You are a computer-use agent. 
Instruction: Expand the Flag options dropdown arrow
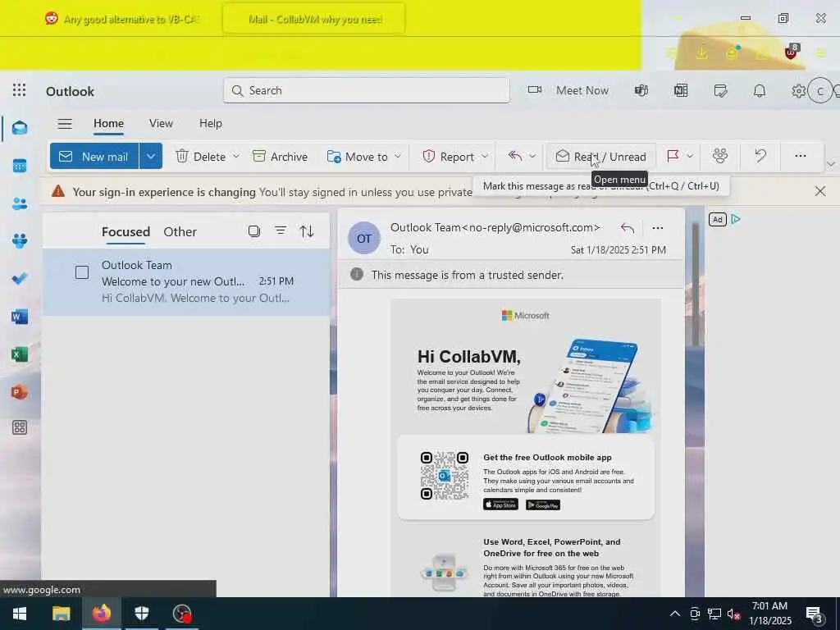pos(690,157)
